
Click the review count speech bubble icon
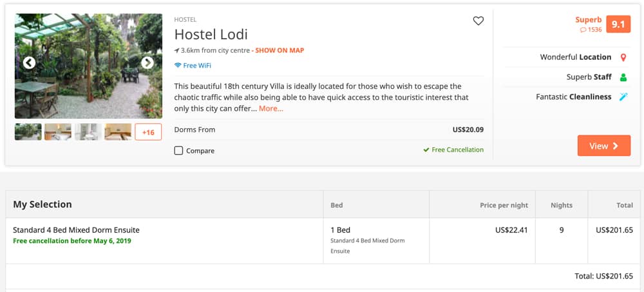[583, 30]
